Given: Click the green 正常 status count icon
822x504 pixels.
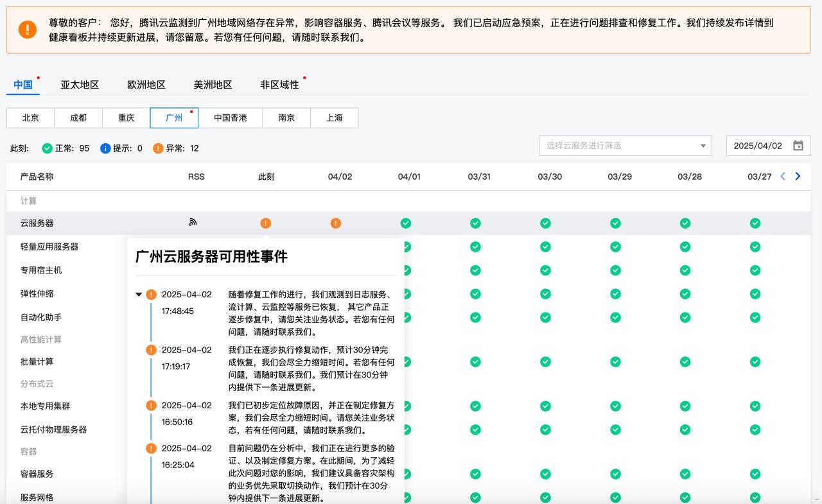Looking at the screenshot, I should [x=47, y=148].
